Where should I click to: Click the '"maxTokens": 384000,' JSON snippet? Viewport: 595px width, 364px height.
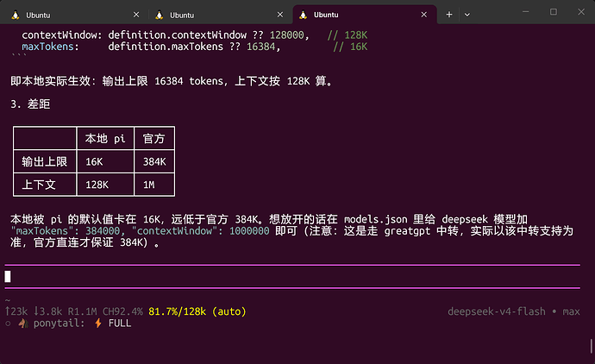pyautogui.click(x=68, y=231)
